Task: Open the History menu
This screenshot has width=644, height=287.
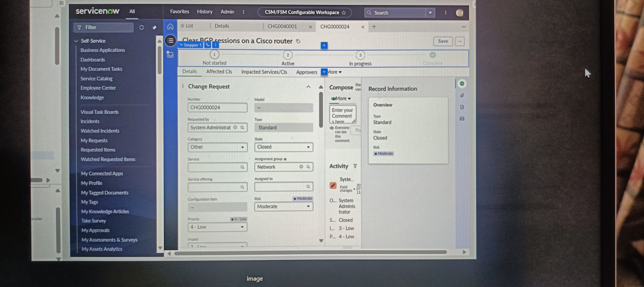Action: pyautogui.click(x=204, y=12)
